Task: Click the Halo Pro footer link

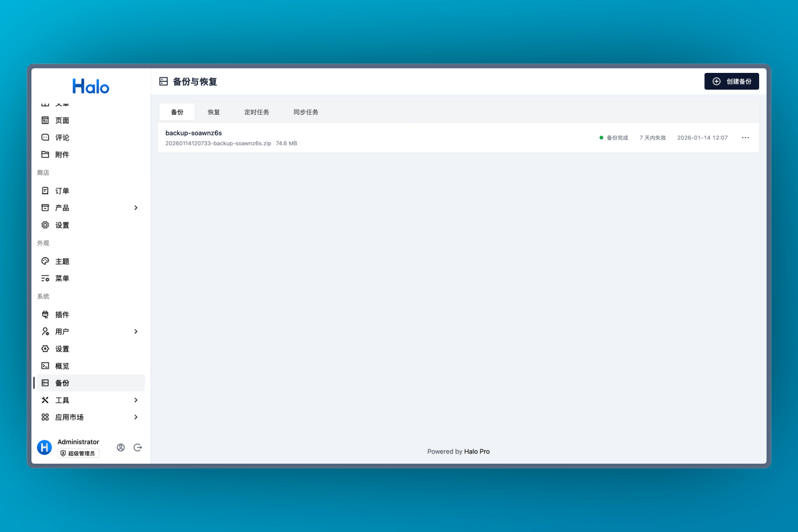Action: pos(476,452)
